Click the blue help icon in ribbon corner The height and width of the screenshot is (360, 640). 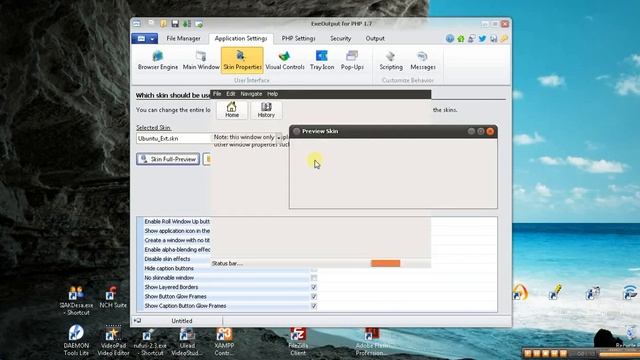[450, 38]
